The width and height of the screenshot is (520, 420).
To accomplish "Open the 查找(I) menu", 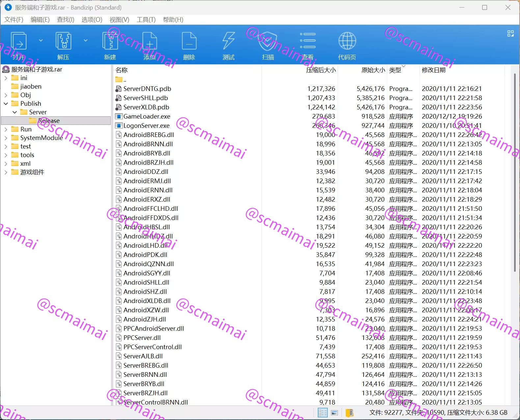I will [x=66, y=19].
